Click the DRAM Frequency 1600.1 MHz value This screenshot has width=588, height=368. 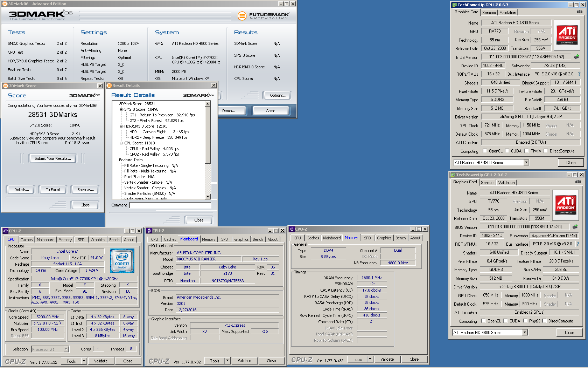[x=372, y=278]
